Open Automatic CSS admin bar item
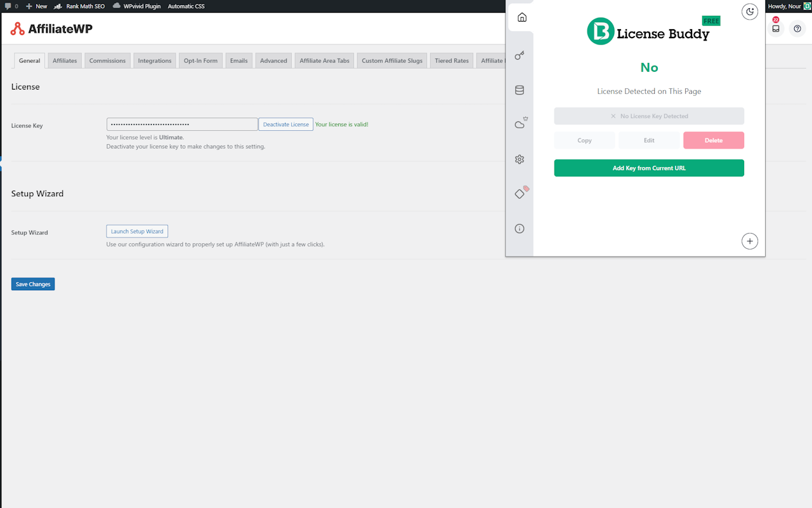The width and height of the screenshot is (812, 508). 186,6
